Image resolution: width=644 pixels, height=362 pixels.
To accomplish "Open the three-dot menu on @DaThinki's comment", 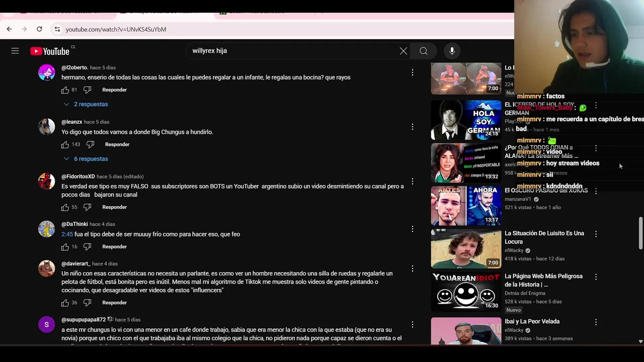I will coord(413,229).
